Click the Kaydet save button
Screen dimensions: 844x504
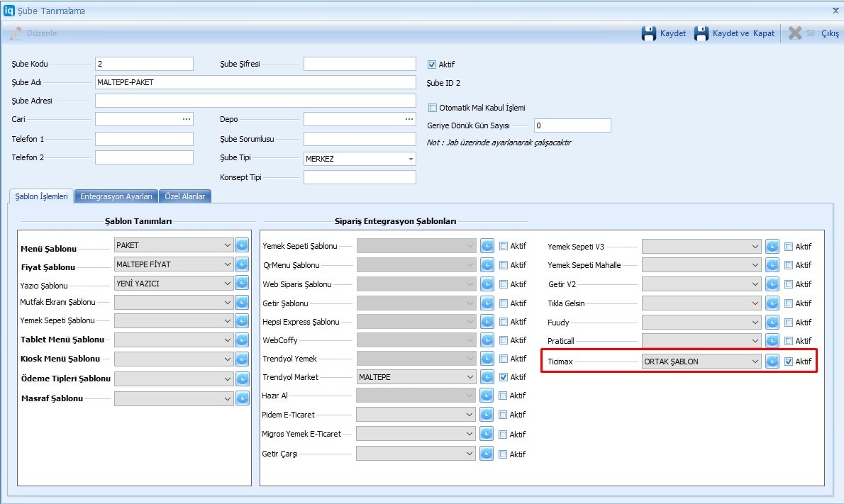664,33
